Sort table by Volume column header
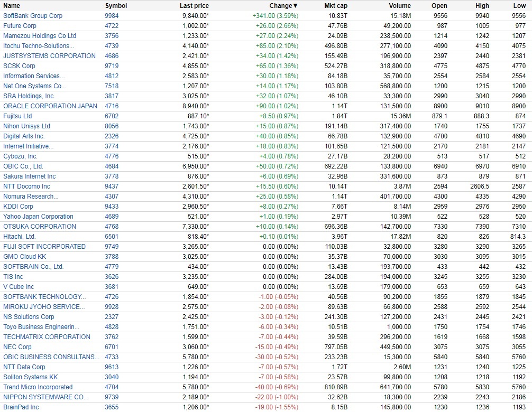 tap(400, 6)
